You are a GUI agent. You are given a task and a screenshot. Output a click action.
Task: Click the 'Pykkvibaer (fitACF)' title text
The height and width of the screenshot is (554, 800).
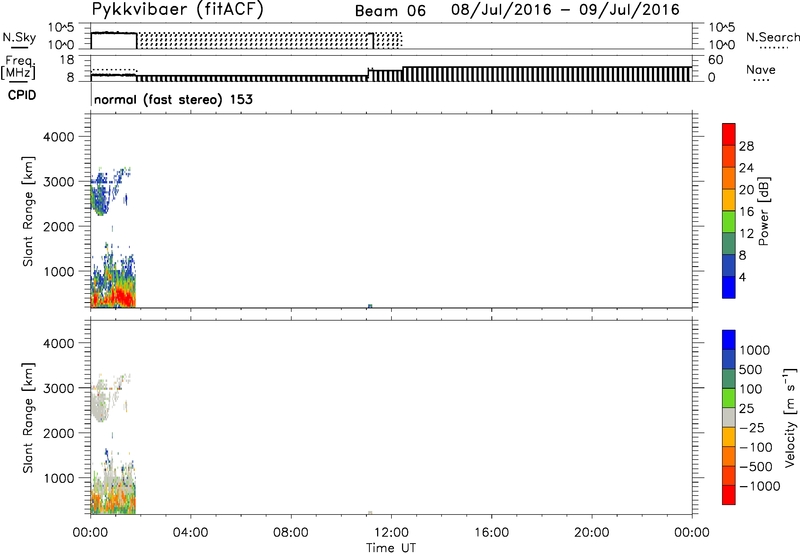[178, 9]
